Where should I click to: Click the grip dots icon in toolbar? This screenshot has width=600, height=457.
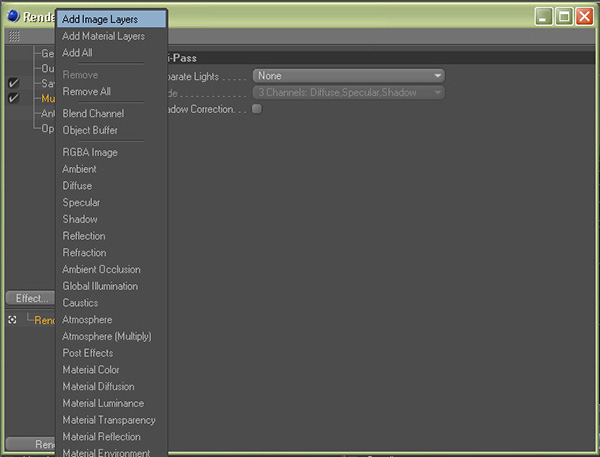coord(14,36)
